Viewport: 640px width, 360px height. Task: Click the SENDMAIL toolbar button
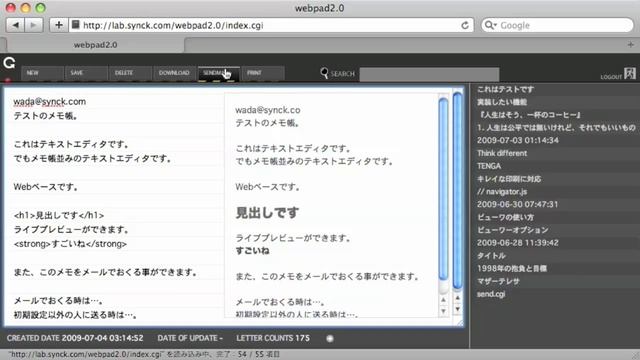click(x=219, y=73)
